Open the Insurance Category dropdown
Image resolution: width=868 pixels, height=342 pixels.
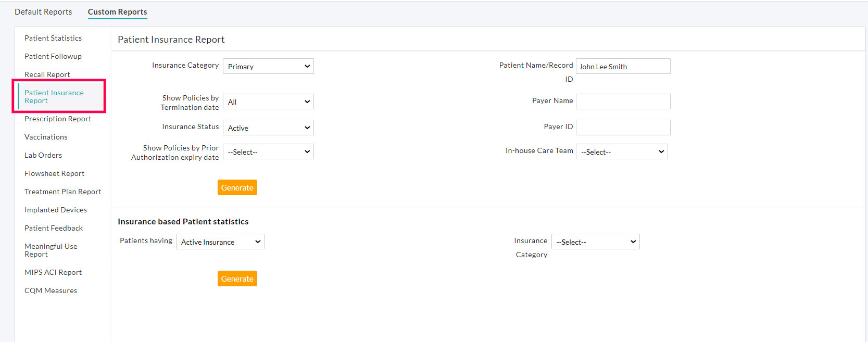pos(268,67)
